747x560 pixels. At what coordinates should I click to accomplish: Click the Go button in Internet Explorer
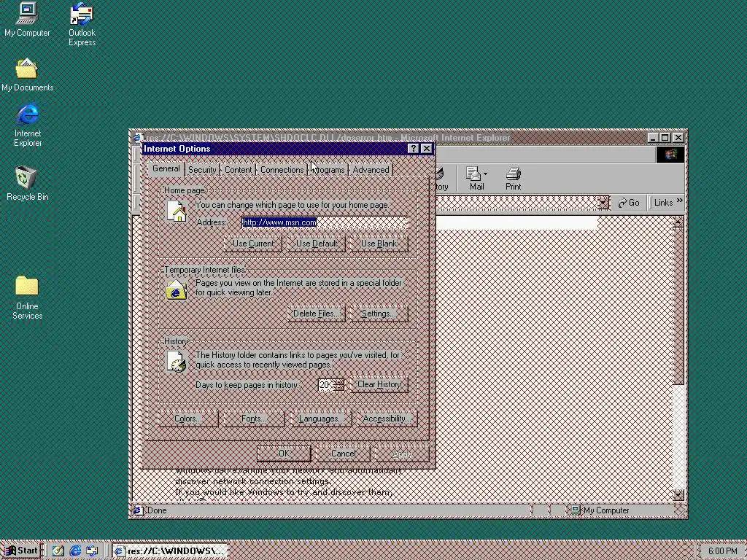click(629, 203)
